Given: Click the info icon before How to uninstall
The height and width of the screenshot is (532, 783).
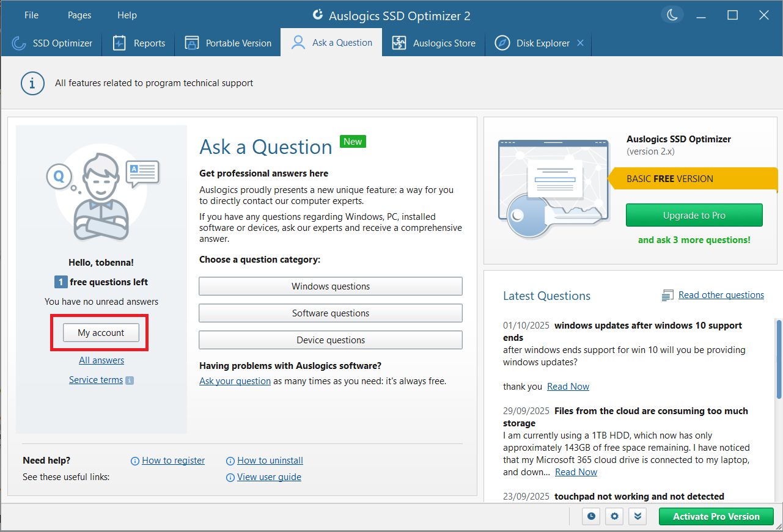Looking at the screenshot, I should pos(230,461).
